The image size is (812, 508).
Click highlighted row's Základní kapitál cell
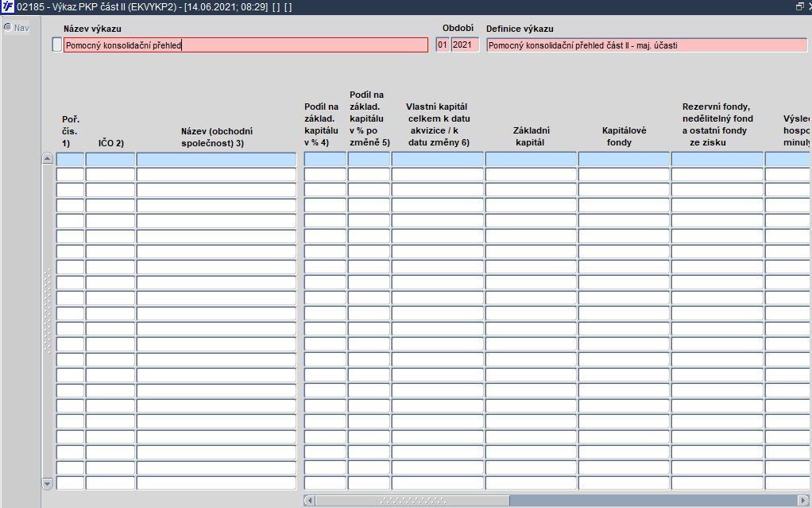point(531,159)
